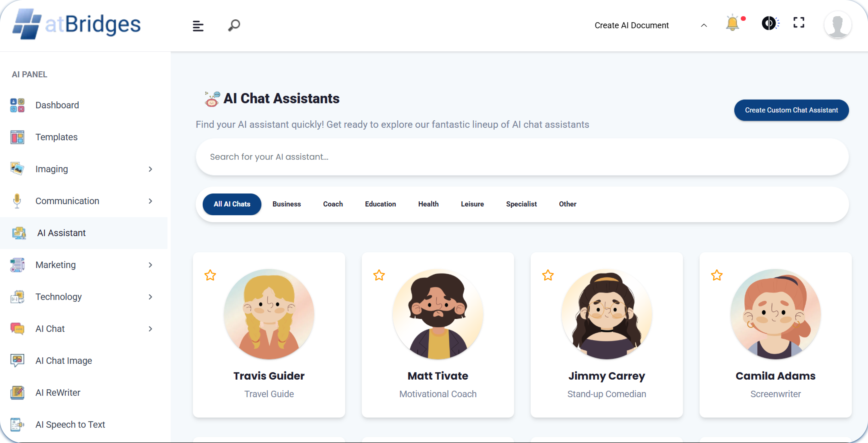The height and width of the screenshot is (443, 868).
Task: Expand the Communication submenu arrow
Action: pos(150,201)
